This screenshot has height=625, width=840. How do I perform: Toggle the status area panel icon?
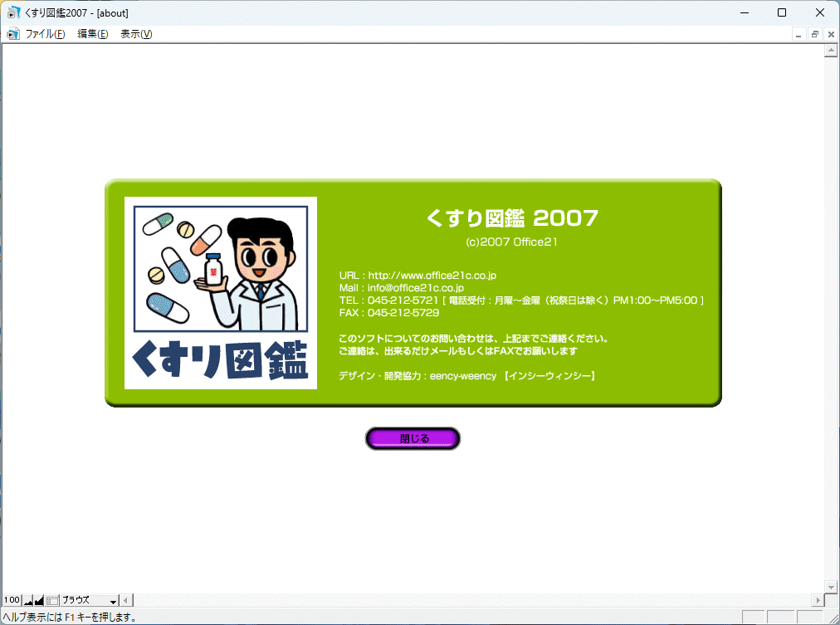click(52, 600)
